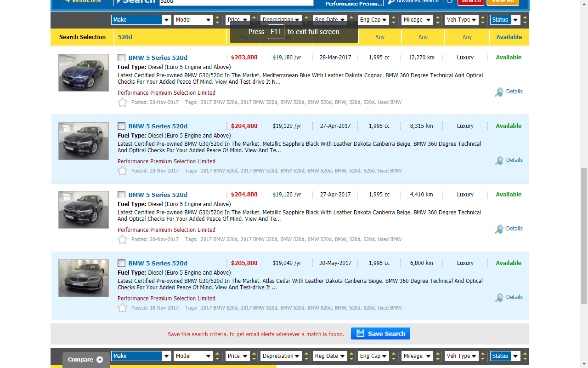
Task: Open the Make dropdown in the top filter bar
Action: [141, 20]
